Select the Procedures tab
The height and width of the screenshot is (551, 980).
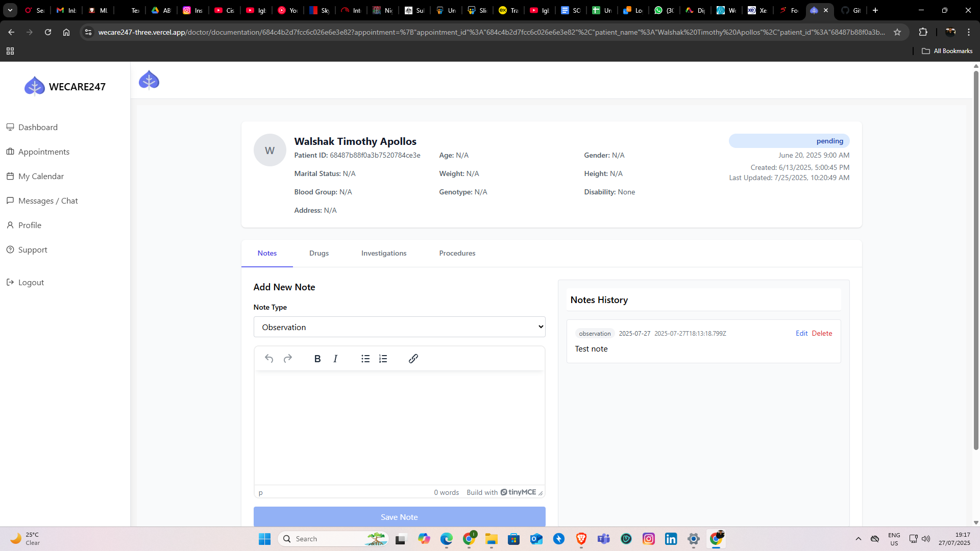click(457, 253)
